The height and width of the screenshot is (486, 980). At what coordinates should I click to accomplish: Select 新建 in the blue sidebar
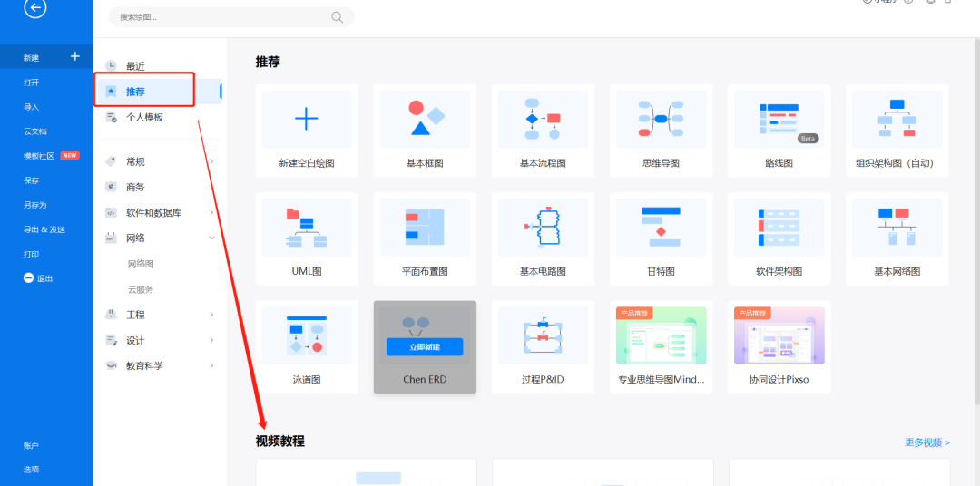pos(46,57)
